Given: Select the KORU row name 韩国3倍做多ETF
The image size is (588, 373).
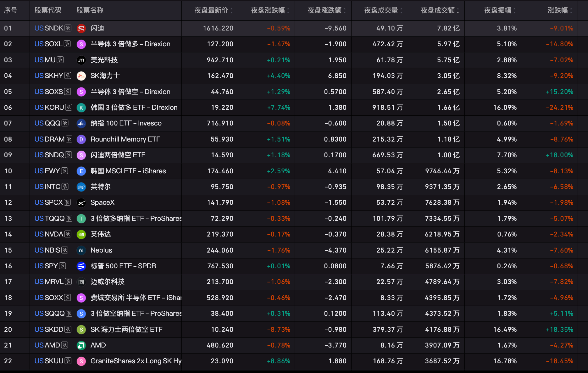Looking at the screenshot, I should pos(134,108).
